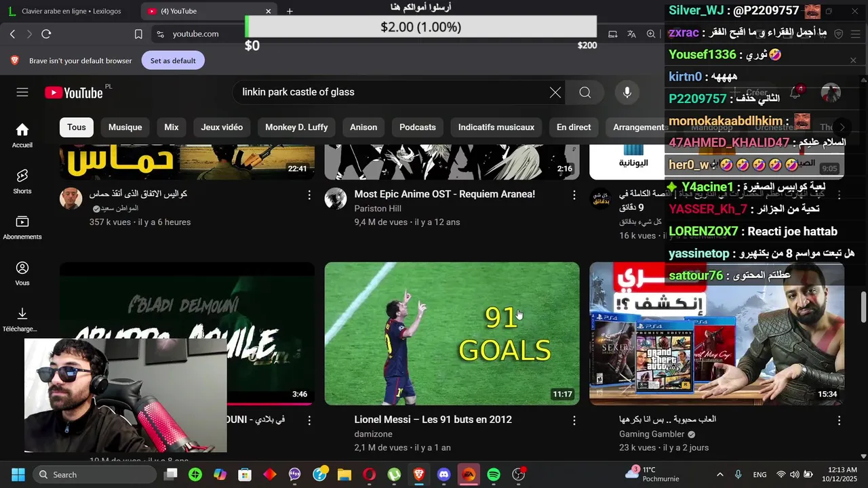Open Spotify from the taskbar
868x488 pixels.
click(x=494, y=474)
